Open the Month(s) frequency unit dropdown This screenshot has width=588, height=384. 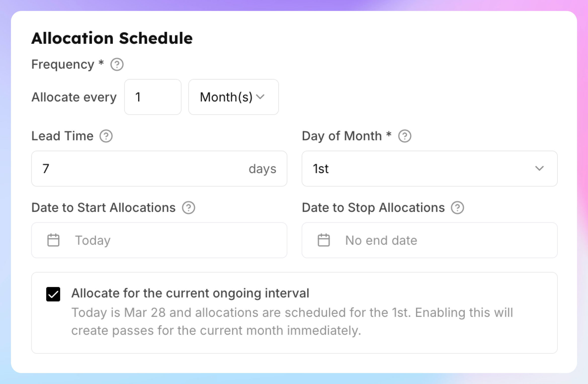pos(234,97)
